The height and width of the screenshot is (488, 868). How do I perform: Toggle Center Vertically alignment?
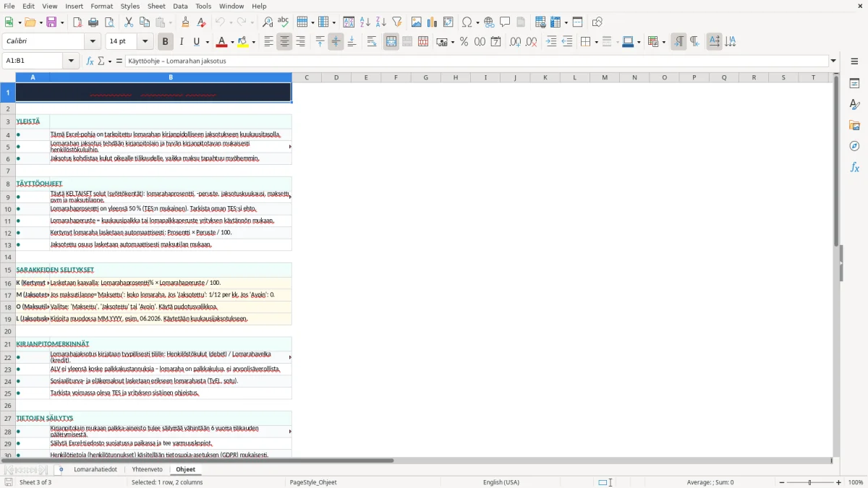pos(336,42)
